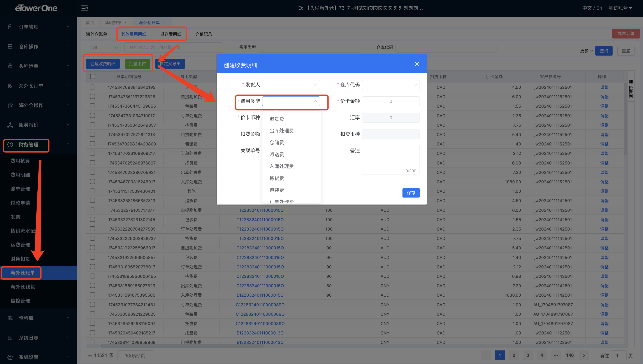Open the 首页 page tab
The height and width of the screenshot is (364, 643).
pyautogui.click(x=90, y=23)
